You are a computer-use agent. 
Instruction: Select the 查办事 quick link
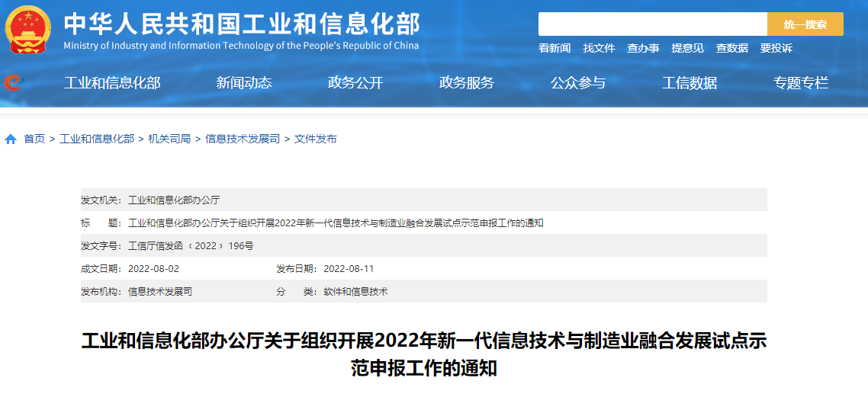pos(643,48)
